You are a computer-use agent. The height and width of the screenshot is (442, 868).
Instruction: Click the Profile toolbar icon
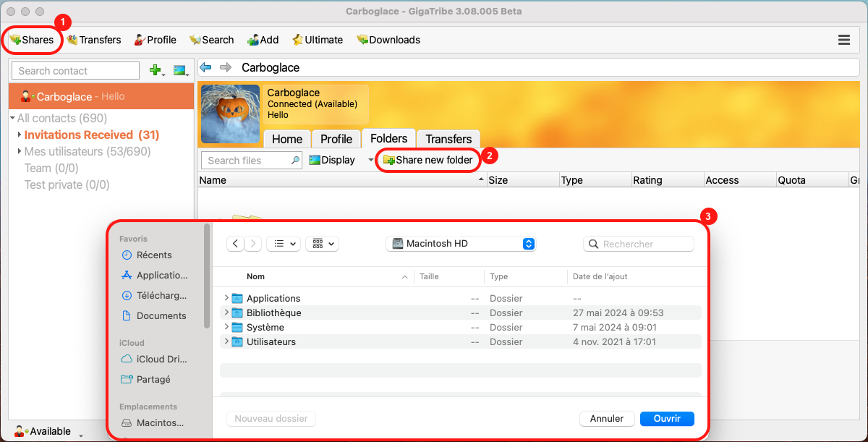click(x=155, y=40)
